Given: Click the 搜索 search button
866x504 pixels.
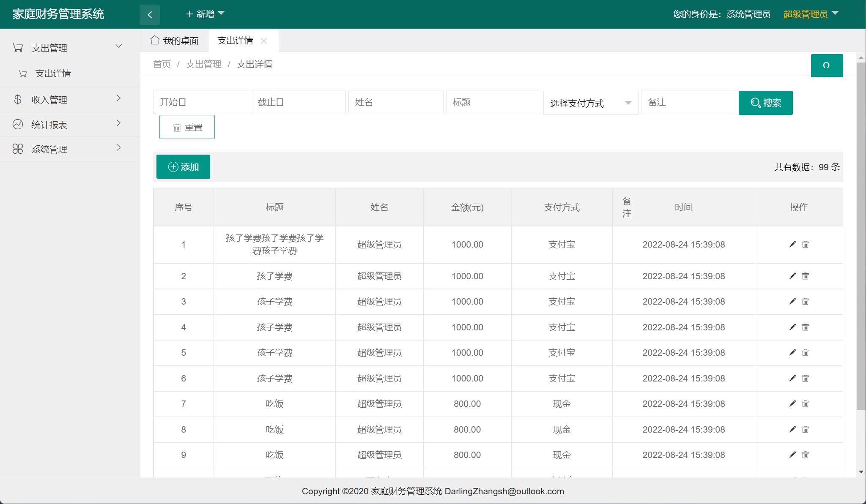Looking at the screenshot, I should [x=765, y=102].
